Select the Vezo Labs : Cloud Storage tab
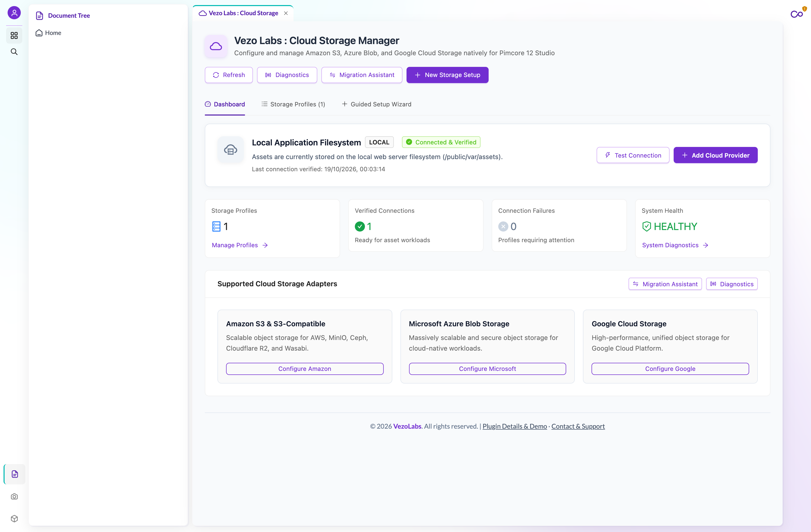This screenshot has height=532, width=811. [243, 13]
